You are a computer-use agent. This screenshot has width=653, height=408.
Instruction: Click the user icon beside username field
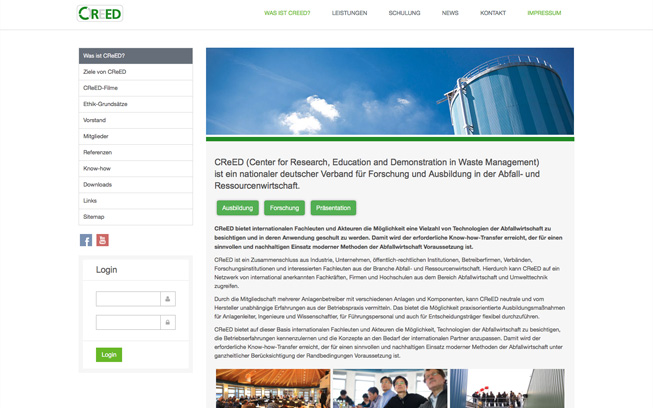point(168,299)
